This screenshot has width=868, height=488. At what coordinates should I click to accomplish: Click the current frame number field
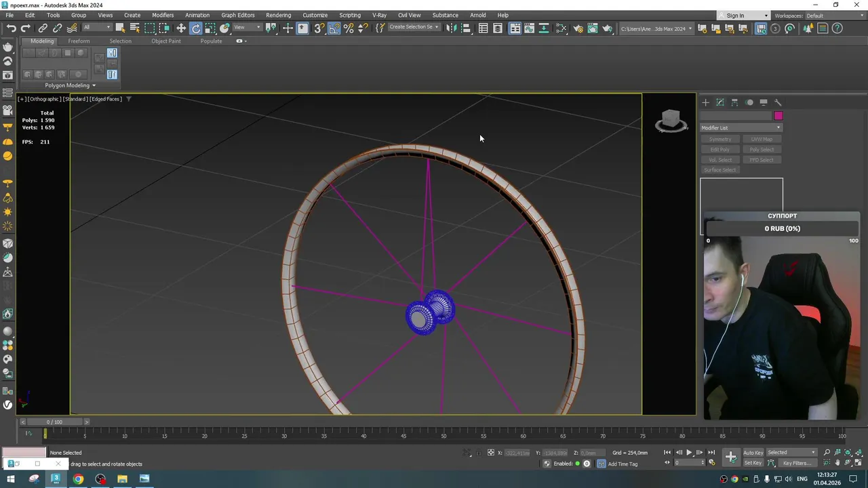pyautogui.click(x=689, y=463)
